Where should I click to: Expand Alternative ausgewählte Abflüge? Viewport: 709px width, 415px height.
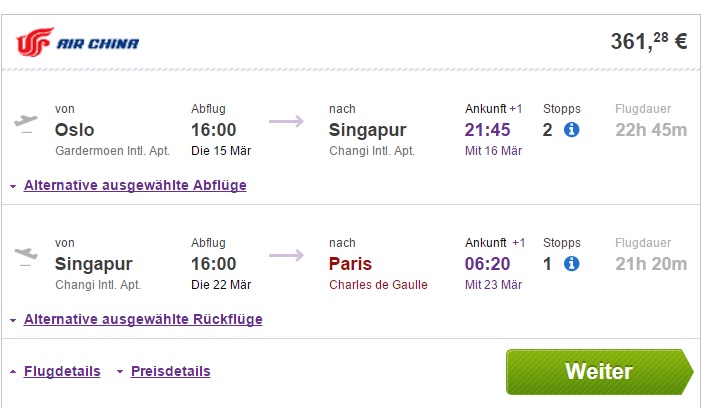point(135,185)
